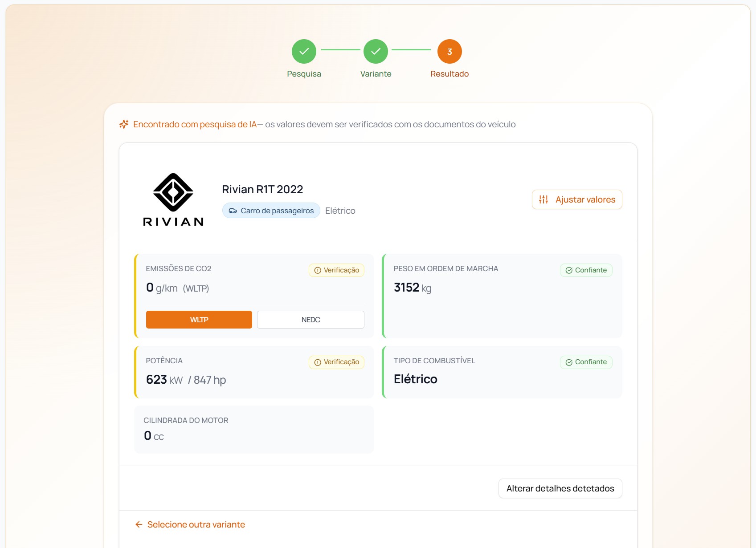The image size is (756, 548).
Task: Click the car icon in passenger badge
Action: (233, 211)
